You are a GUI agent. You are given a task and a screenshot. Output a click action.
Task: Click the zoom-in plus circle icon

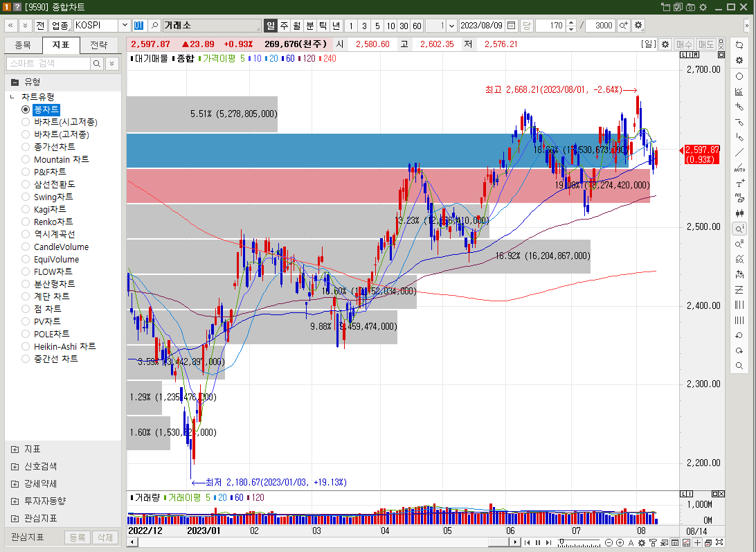click(x=620, y=543)
